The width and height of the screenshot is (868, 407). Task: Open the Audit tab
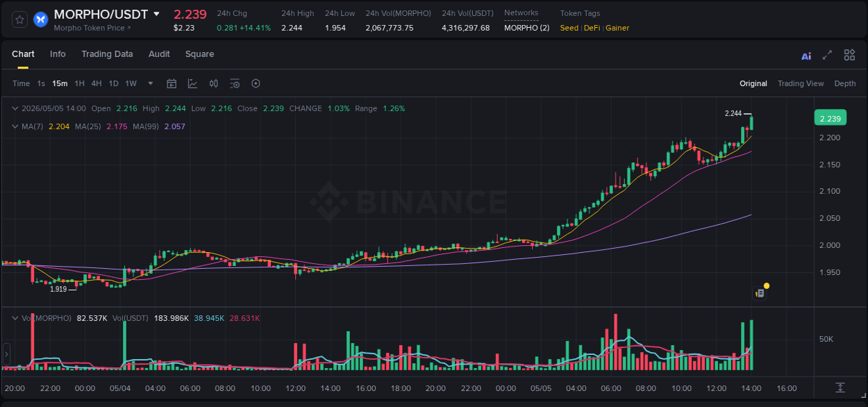click(159, 54)
